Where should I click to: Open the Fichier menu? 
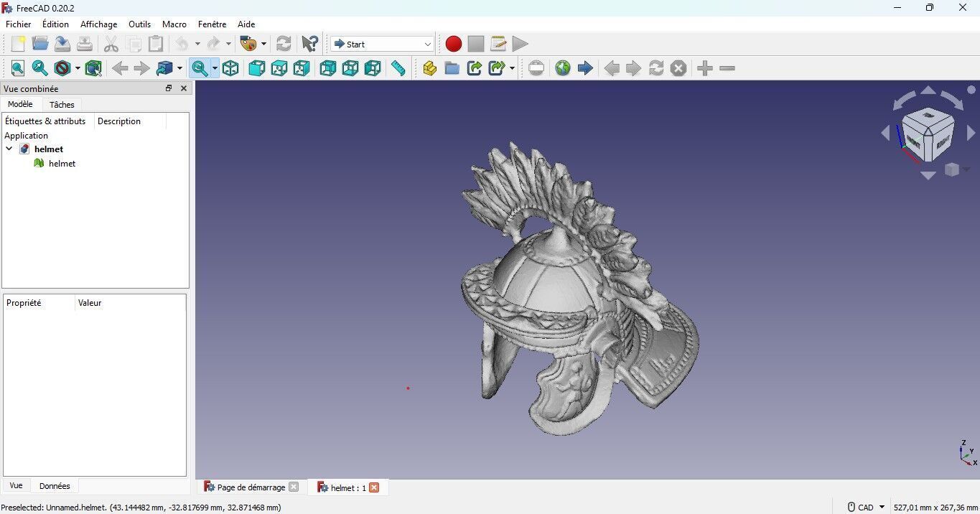19,24
